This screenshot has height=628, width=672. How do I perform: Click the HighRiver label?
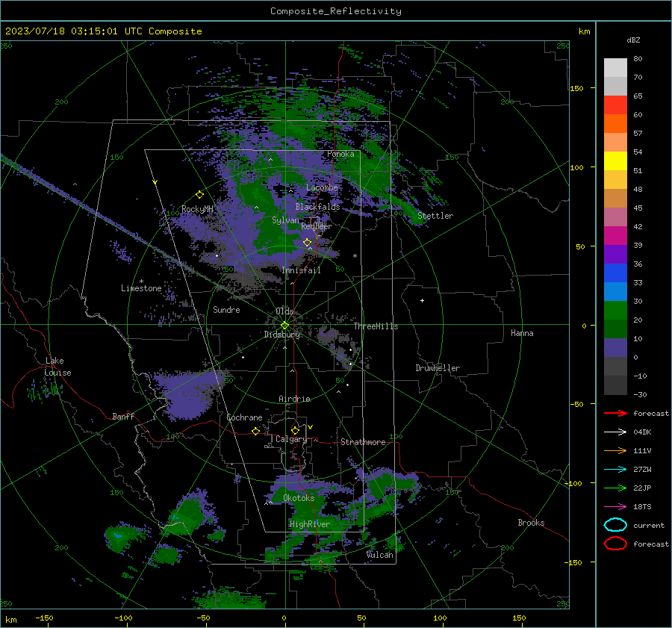(309, 524)
